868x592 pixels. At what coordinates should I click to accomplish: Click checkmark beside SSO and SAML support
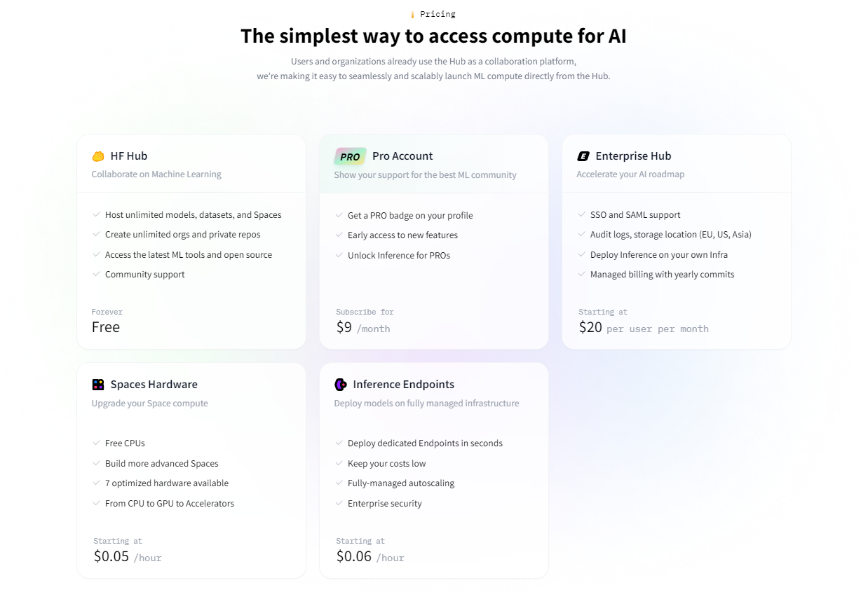(582, 214)
